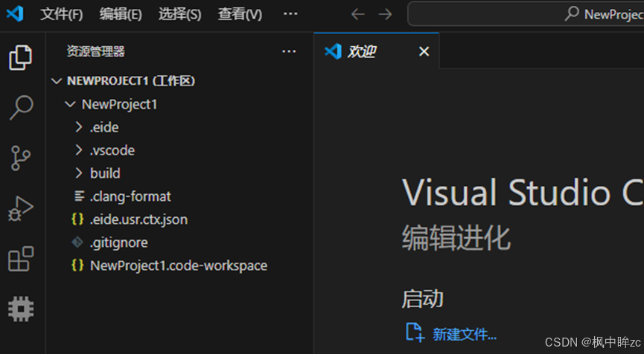The width and height of the screenshot is (644, 354).
Task: Open the 查看(V) menu
Action: [x=240, y=14]
